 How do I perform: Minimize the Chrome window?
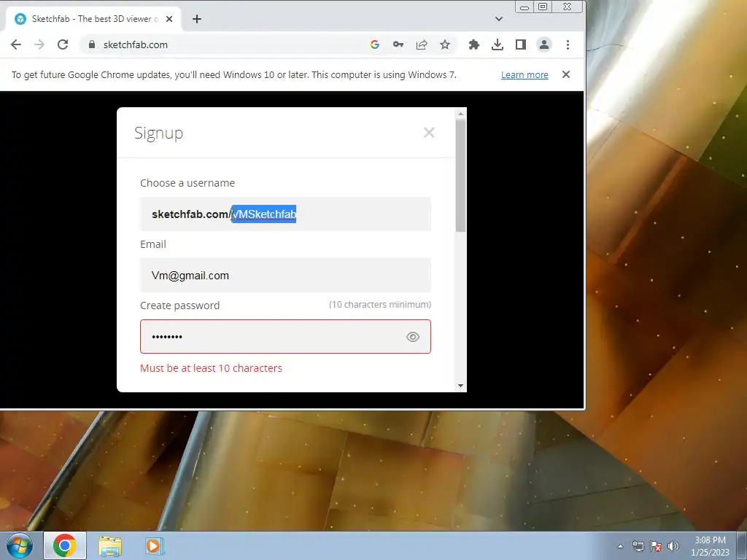(525, 7)
